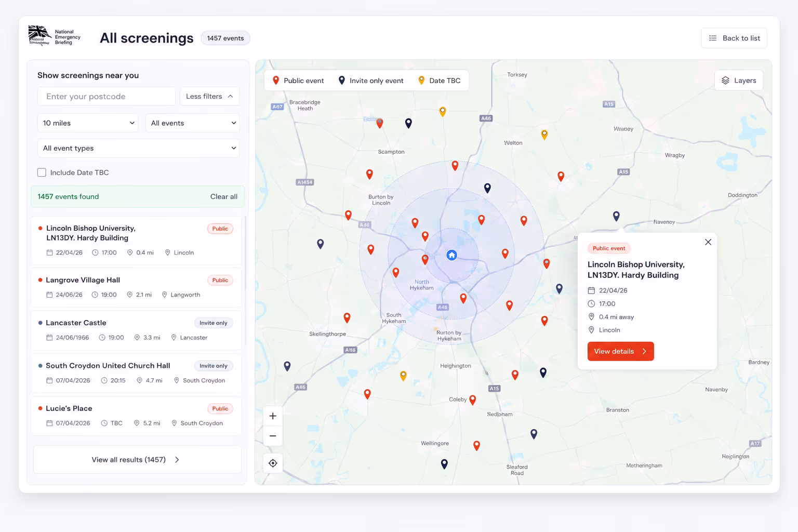Zoom out with the minus button
The height and width of the screenshot is (532, 798).
(x=273, y=436)
